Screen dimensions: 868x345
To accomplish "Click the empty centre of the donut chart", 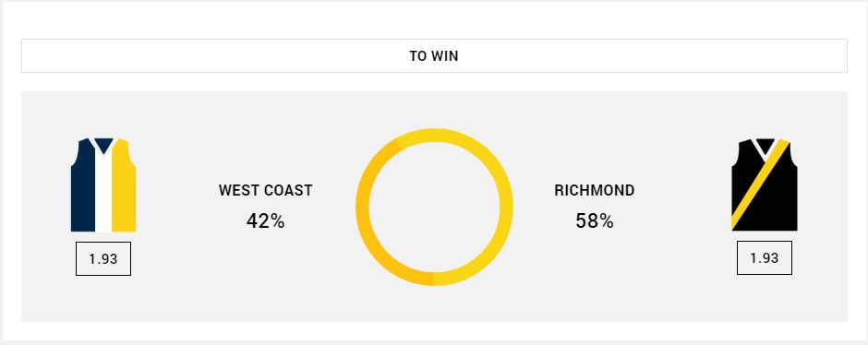I will (x=435, y=207).
